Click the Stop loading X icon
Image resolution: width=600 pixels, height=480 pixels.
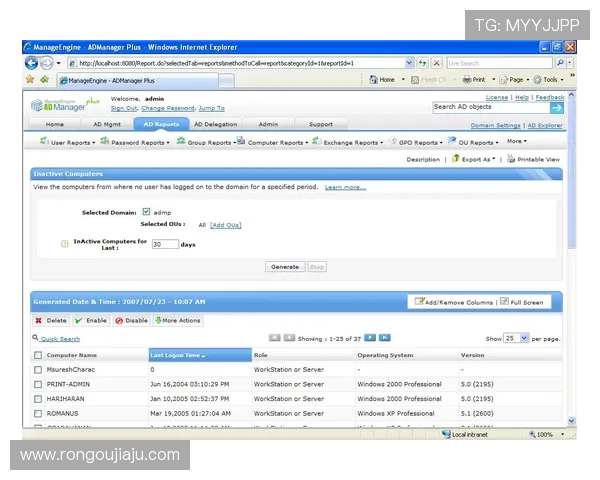(x=436, y=63)
